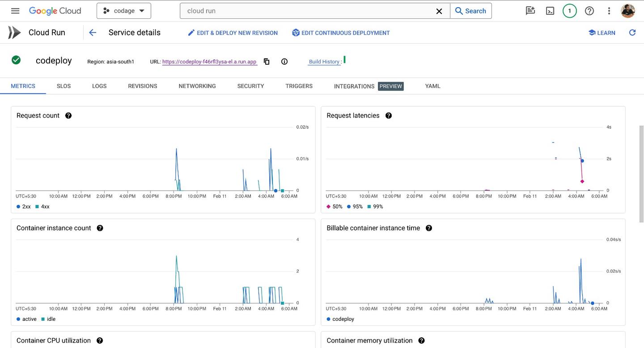
Task: Click the green build status bar indicator
Action: click(x=344, y=60)
